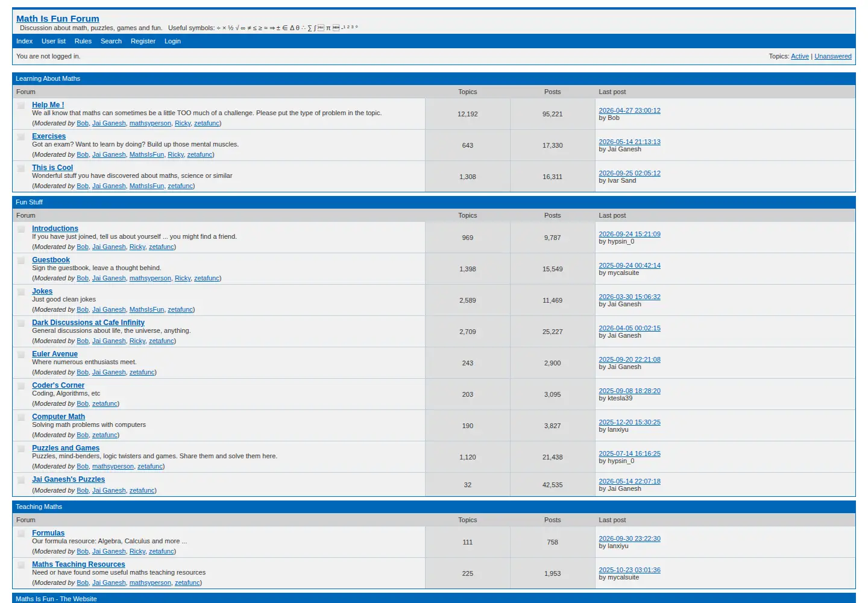This screenshot has height=603, width=868.
Task: Click the status icon beside Guestbook
Action: tap(21, 260)
